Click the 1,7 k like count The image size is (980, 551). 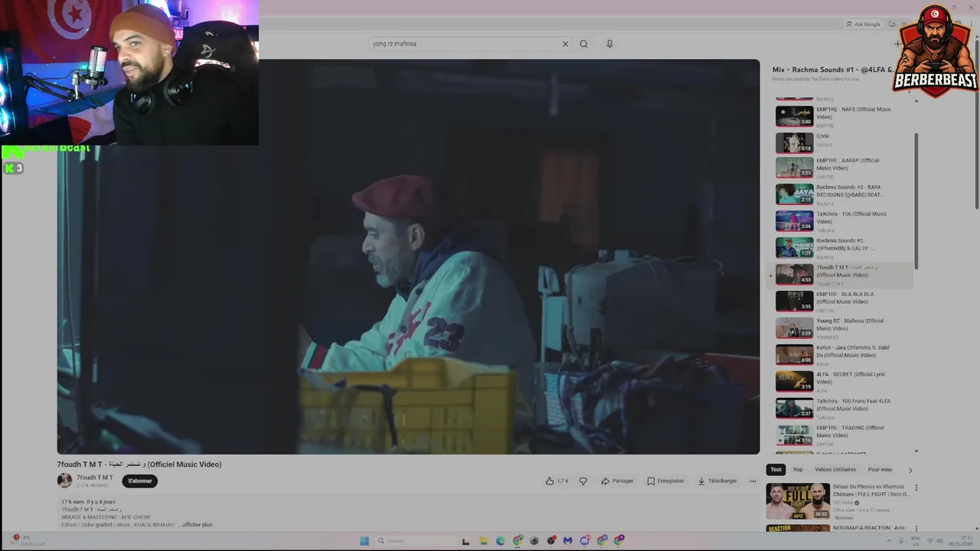point(563,481)
